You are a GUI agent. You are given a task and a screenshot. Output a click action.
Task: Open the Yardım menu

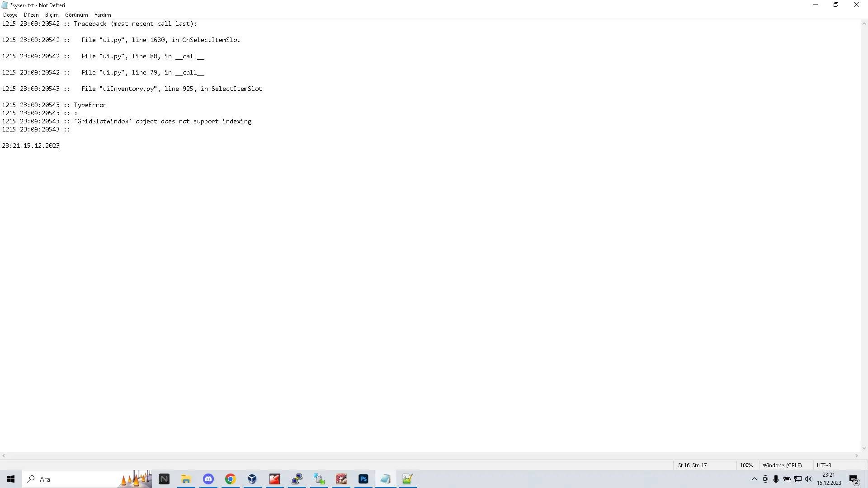pyautogui.click(x=103, y=15)
